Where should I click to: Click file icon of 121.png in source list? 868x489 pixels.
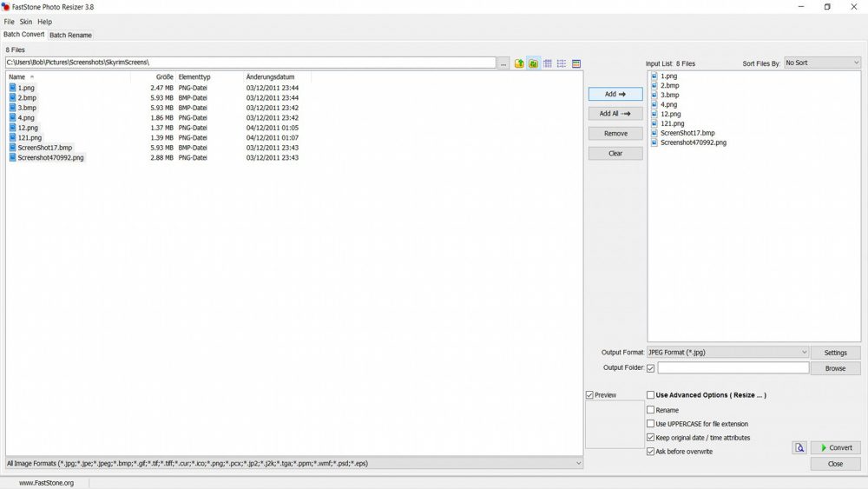tap(12, 137)
